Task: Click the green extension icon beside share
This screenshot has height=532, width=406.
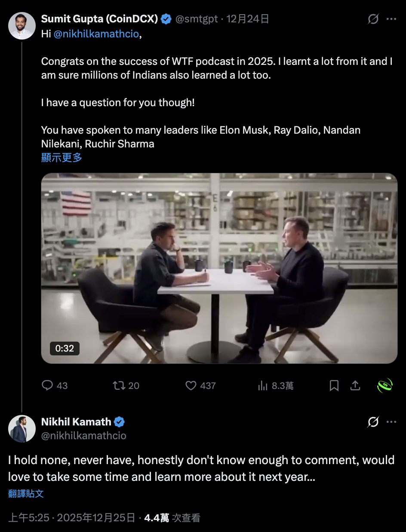Action: [385, 385]
